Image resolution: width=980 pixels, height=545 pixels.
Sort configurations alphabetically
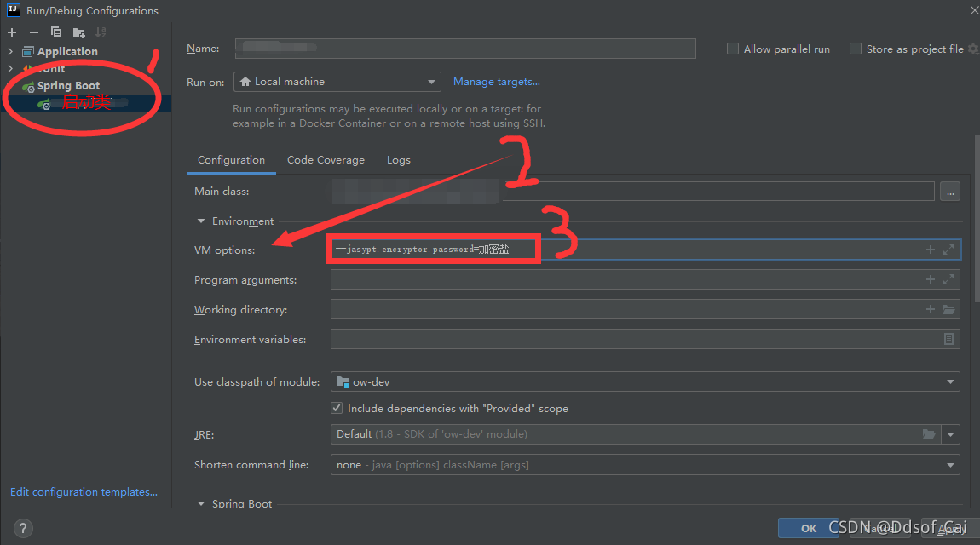coord(101,32)
